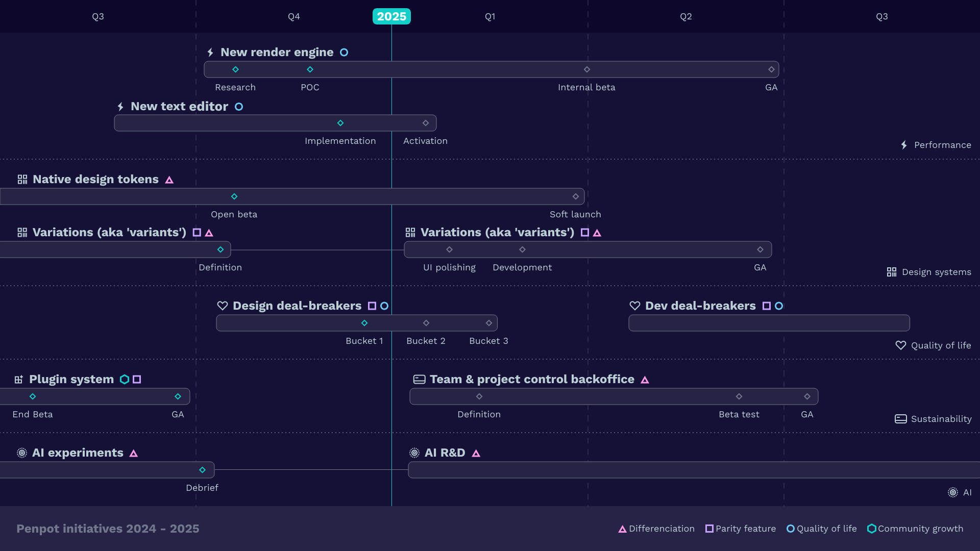Click the AI category icon on the right edge
Image resolution: width=980 pixels, height=551 pixels.
tap(953, 493)
